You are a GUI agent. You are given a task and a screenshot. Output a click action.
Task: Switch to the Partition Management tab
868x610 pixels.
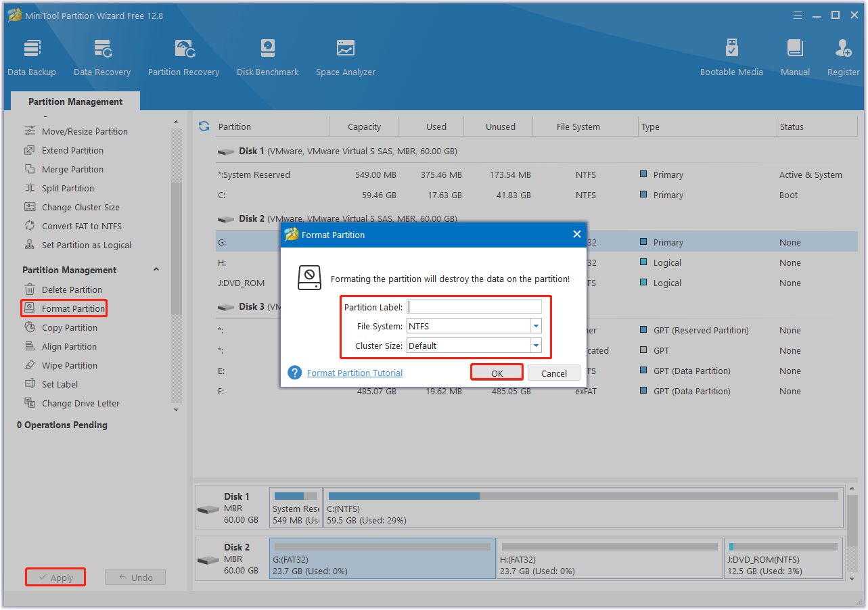75,101
